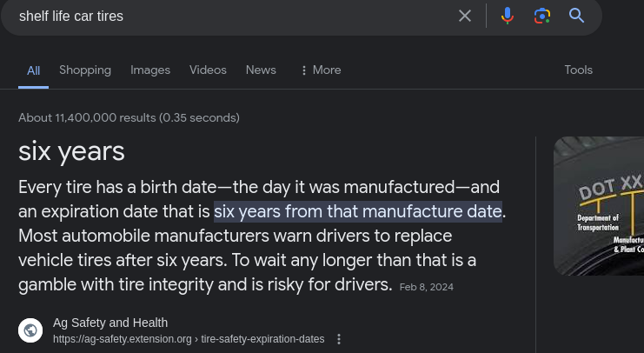Expand the More search filters menu
Viewport: 644px width, 353px height.
[x=321, y=70]
